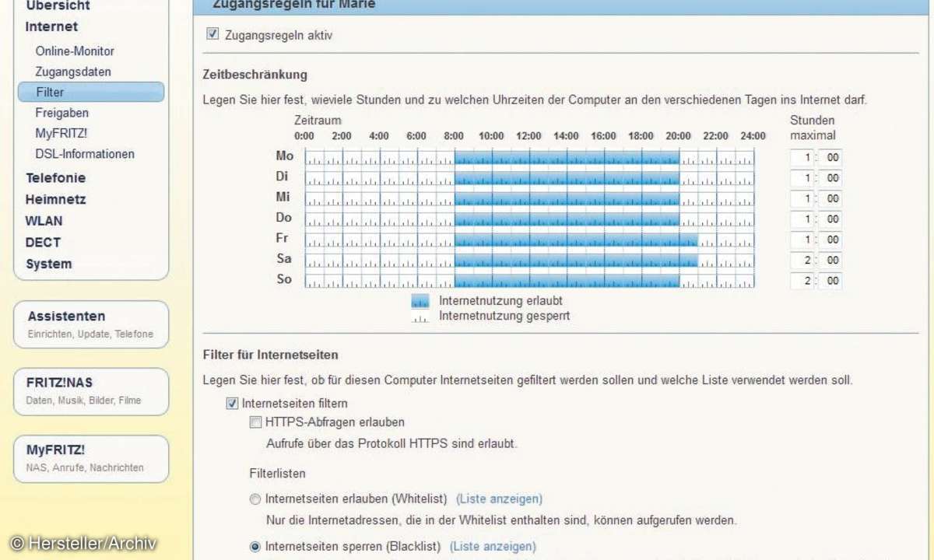Click the Freitag hours maximal field
Image resolution: width=934 pixels, height=560 pixels.
coord(802,240)
